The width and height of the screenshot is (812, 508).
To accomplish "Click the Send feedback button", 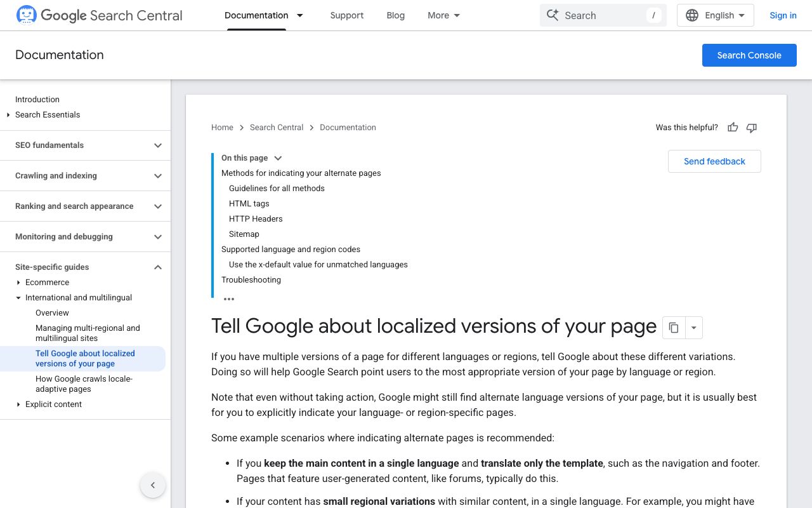I will [714, 161].
